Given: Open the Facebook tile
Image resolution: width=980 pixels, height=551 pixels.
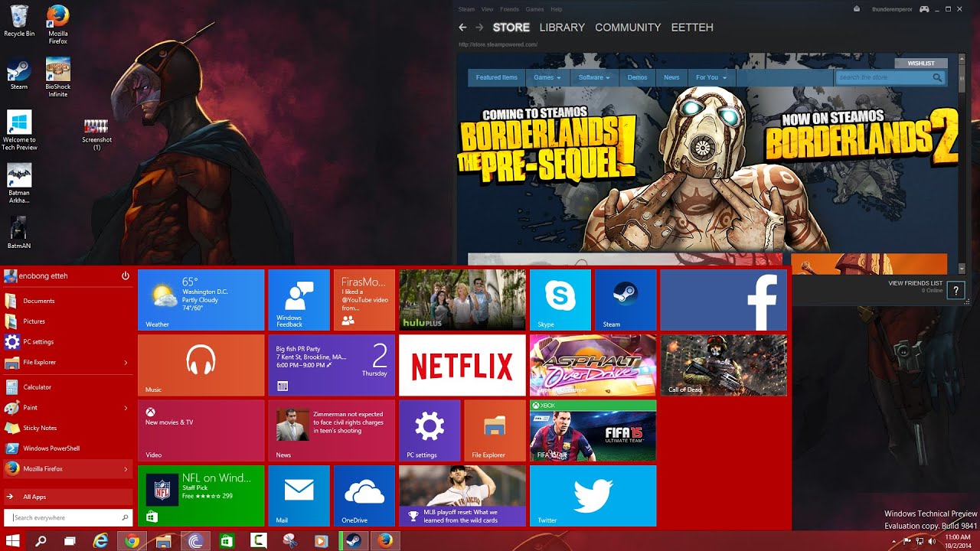Looking at the screenshot, I should click(x=724, y=299).
